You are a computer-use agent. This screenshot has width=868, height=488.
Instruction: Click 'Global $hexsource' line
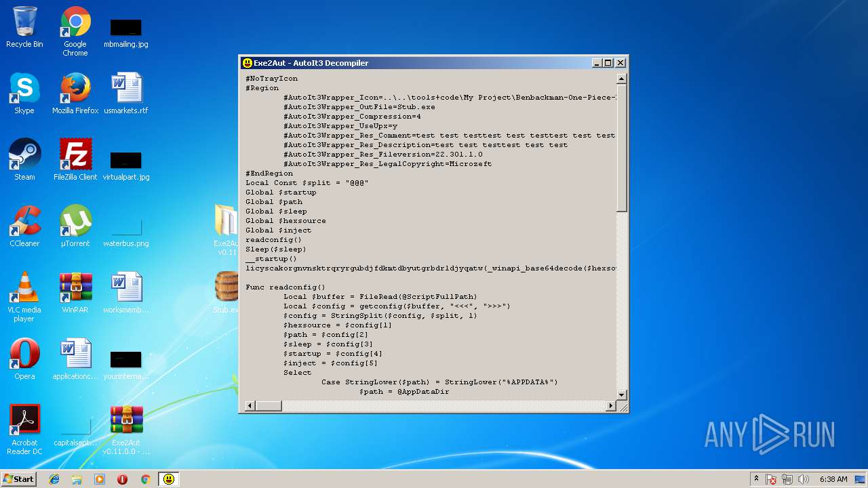pyautogui.click(x=285, y=221)
